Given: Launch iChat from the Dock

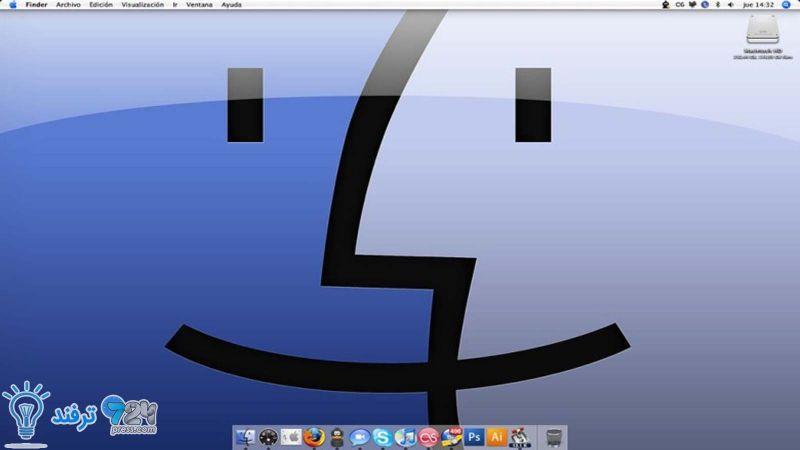Looking at the screenshot, I should [x=360, y=437].
